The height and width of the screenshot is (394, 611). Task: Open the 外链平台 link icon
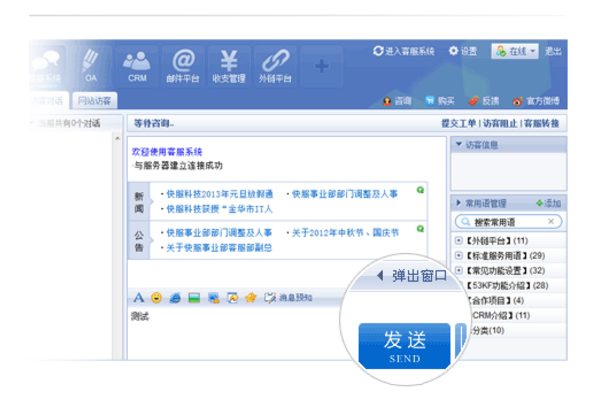click(275, 65)
